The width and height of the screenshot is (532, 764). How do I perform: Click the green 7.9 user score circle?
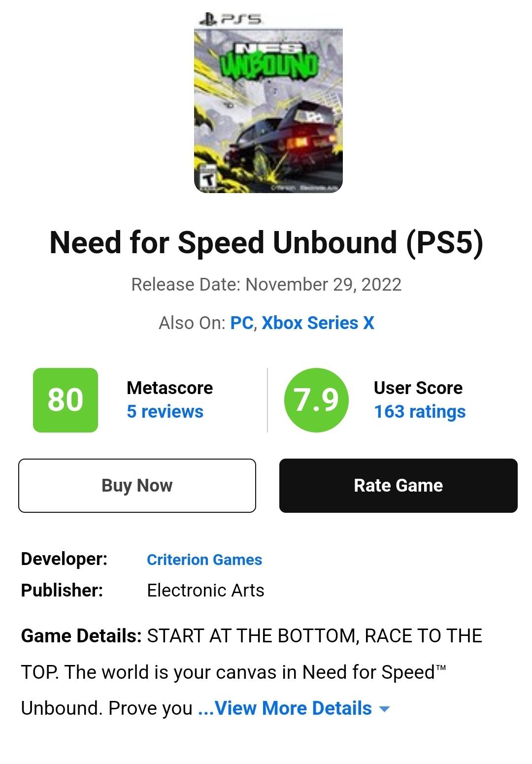316,400
